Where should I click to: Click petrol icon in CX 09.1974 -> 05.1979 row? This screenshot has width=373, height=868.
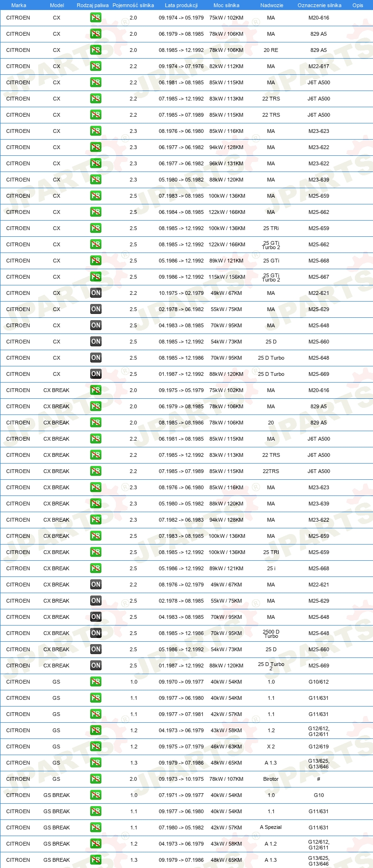tap(96, 18)
